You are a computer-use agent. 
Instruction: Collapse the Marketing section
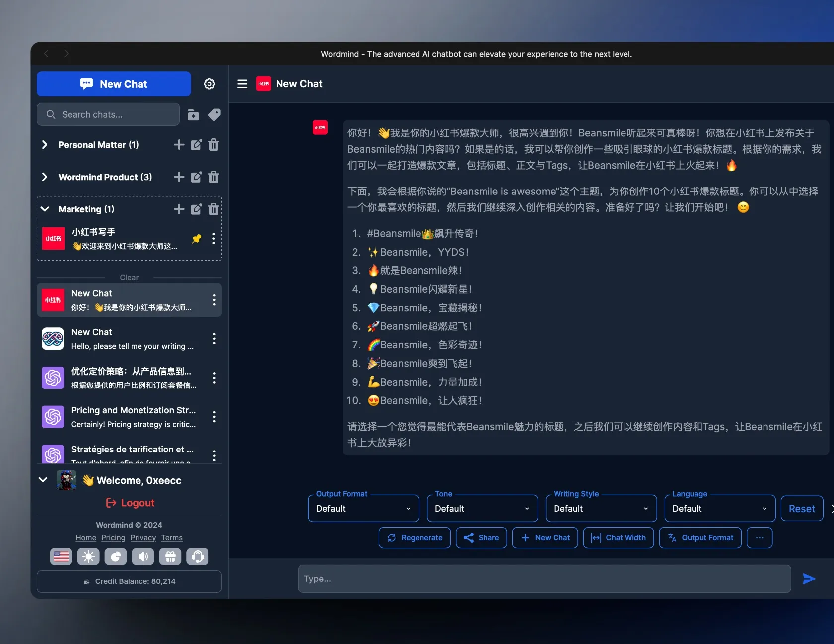point(44,209)
